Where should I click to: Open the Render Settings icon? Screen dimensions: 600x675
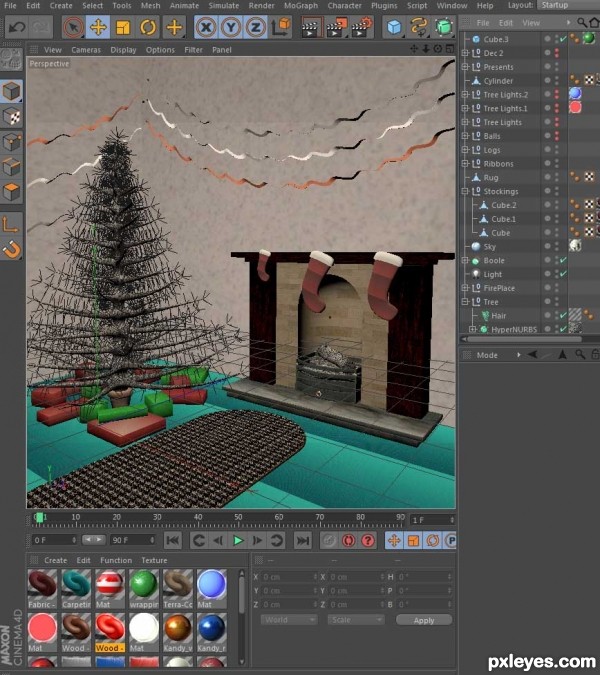361,28
